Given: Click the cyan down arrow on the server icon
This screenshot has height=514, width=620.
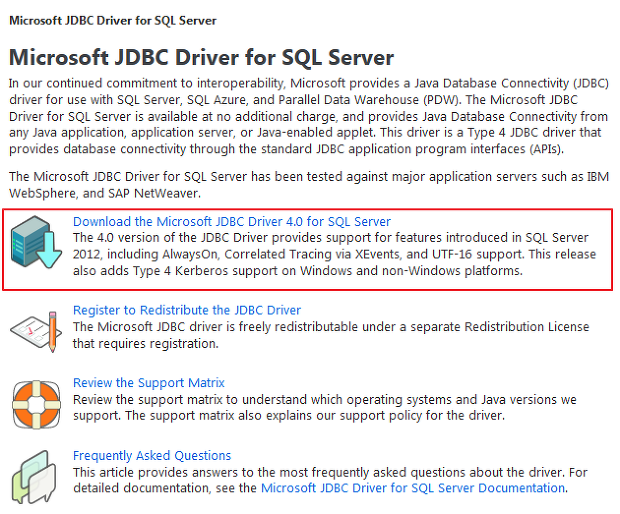Looking at the screenshot, I should (x=48, y=250).
